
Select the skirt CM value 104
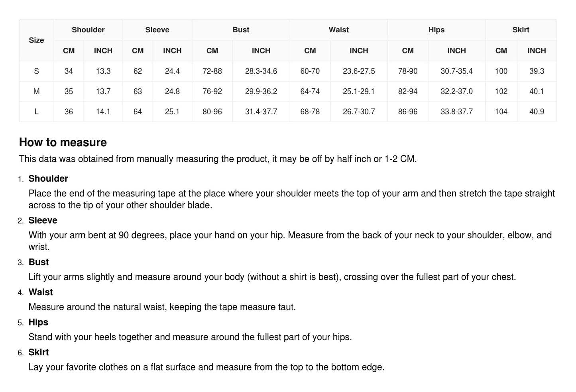501,112
